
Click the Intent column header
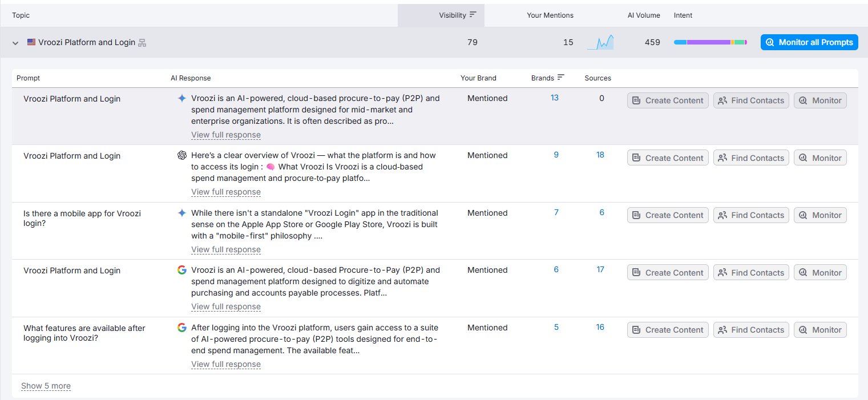click(x=683, y=15)
